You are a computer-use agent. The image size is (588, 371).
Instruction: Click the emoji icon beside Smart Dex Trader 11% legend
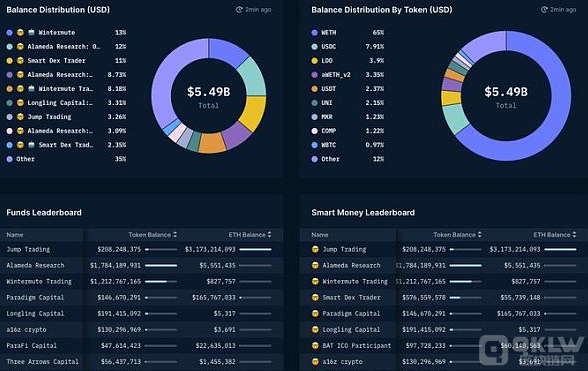(20, 61)
